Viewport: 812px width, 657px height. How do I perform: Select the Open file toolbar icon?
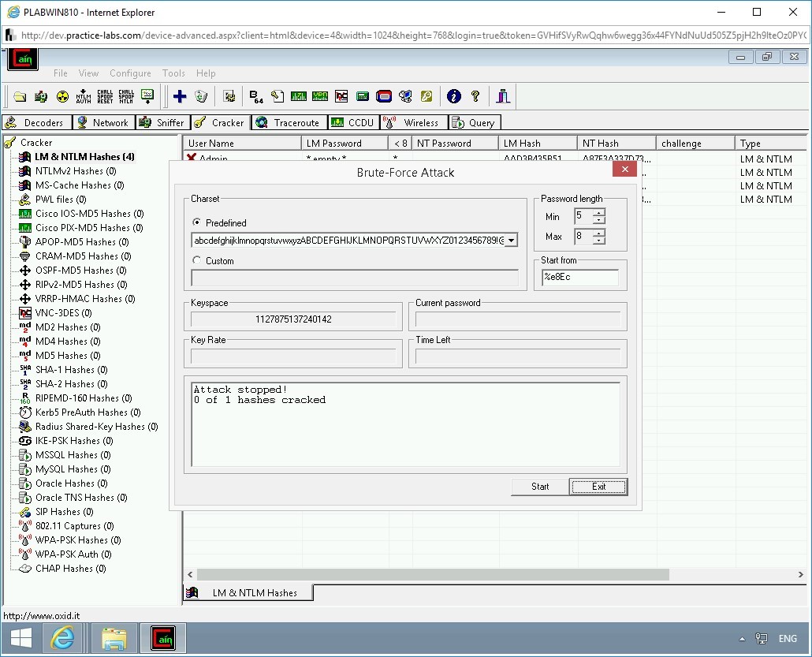click(20, 95)
